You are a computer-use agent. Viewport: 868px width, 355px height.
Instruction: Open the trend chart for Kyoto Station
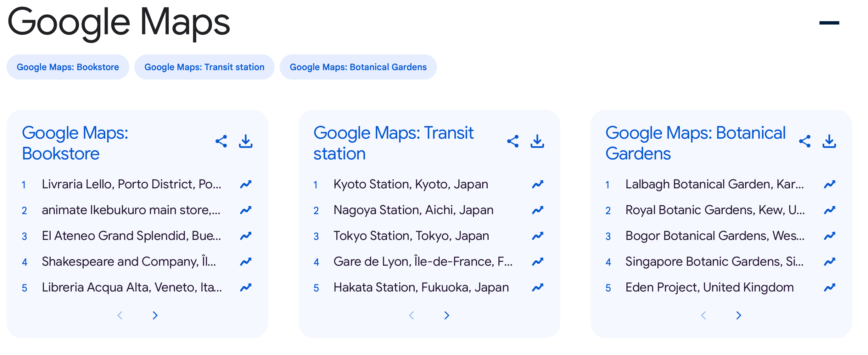(x=537, y=184)
